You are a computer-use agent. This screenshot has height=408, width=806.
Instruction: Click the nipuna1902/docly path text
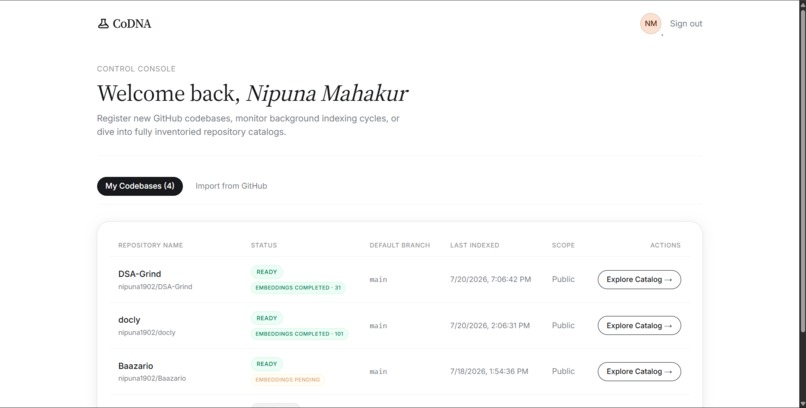pyautogui.click(x=147, y=332)
